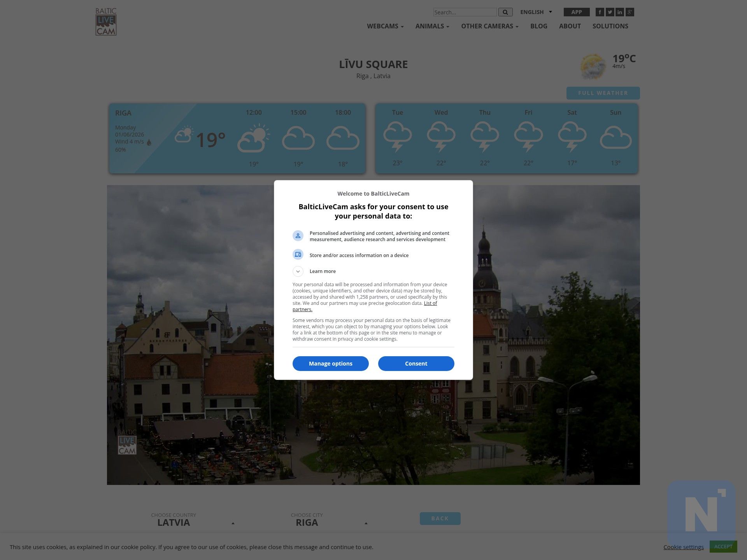This screenshot has height=560, width=747.
Task: Click the BACK button
Action: click(x=440, y=518)
